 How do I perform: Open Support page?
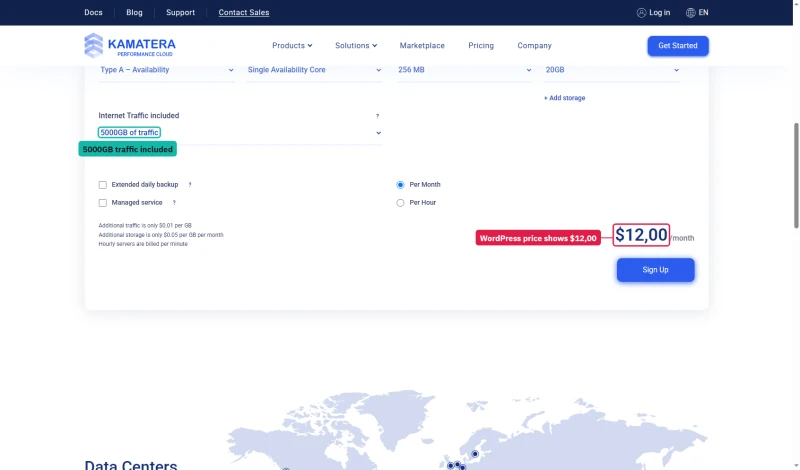point(181,12)
